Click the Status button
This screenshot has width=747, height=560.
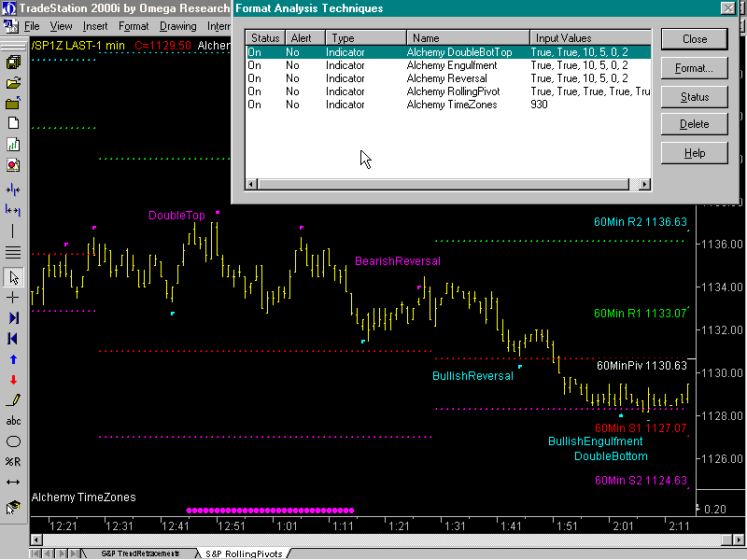click(x=695, y=97)
